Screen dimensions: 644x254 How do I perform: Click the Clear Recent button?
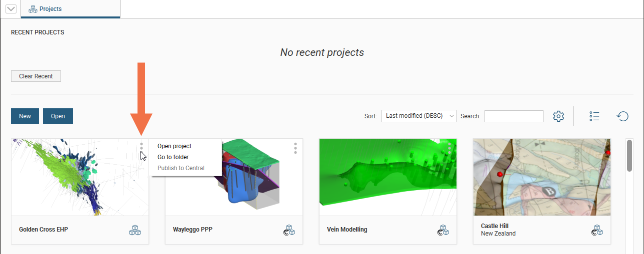[x=36, y=76]
